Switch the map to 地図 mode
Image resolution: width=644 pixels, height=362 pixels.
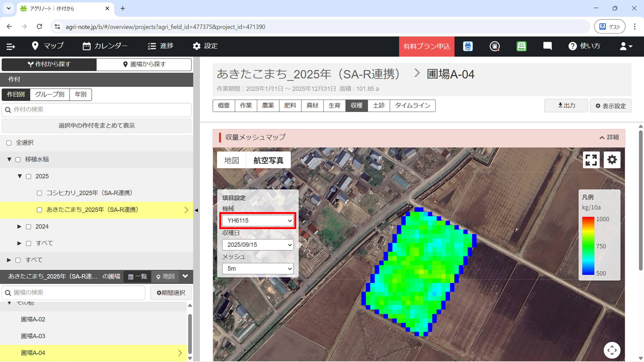pyautogui.click(x=232, y=160)
